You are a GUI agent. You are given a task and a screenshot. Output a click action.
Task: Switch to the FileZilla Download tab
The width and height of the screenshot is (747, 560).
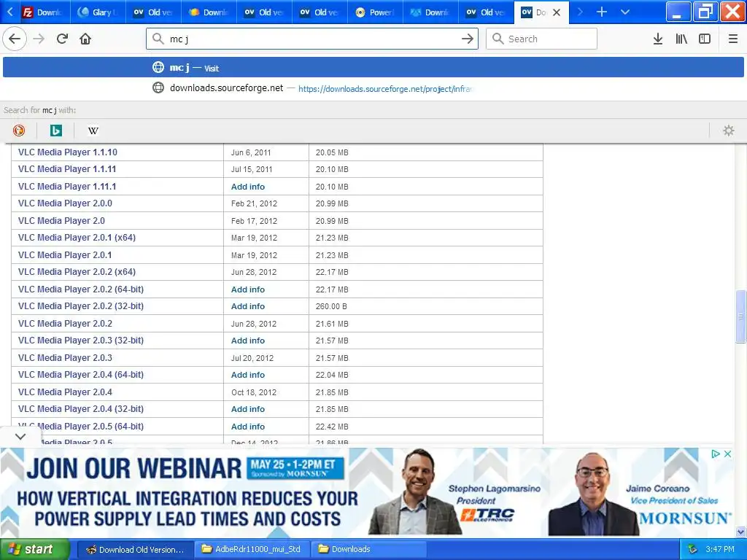tap(43, 12)
